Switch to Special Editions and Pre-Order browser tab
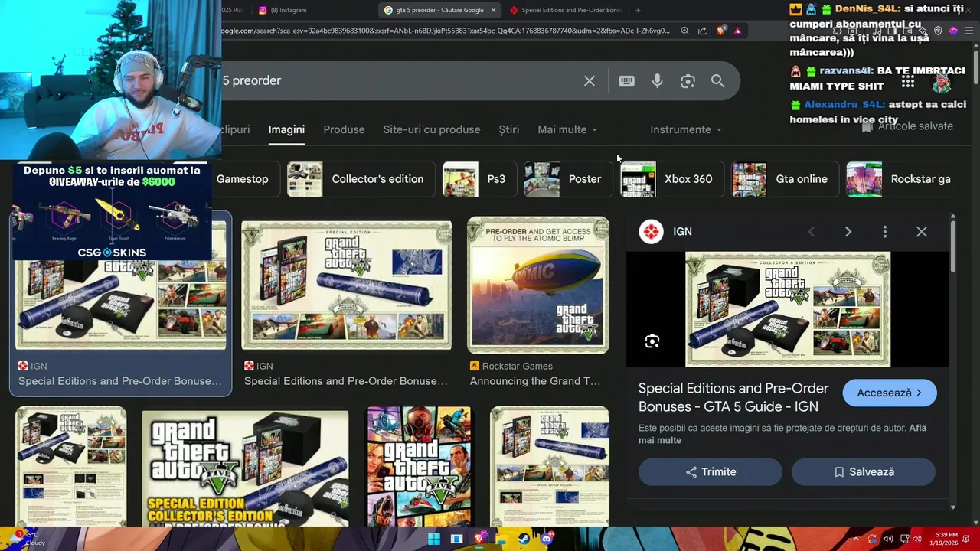Screen dimensions: 980x551 565,10
